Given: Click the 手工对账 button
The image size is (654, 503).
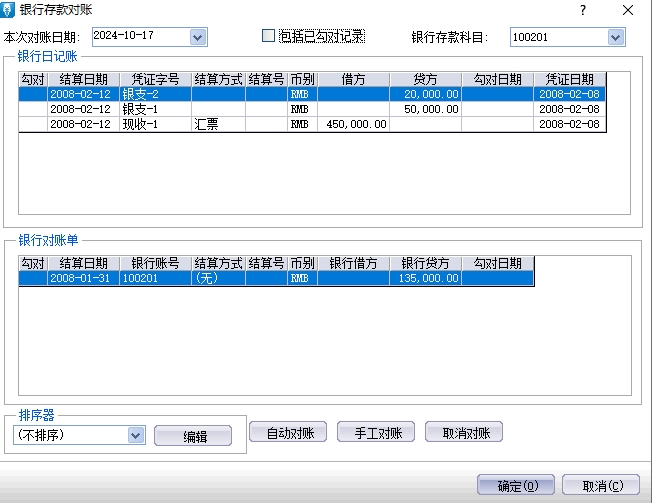Looking at the screenshot, I should (376, 432).
